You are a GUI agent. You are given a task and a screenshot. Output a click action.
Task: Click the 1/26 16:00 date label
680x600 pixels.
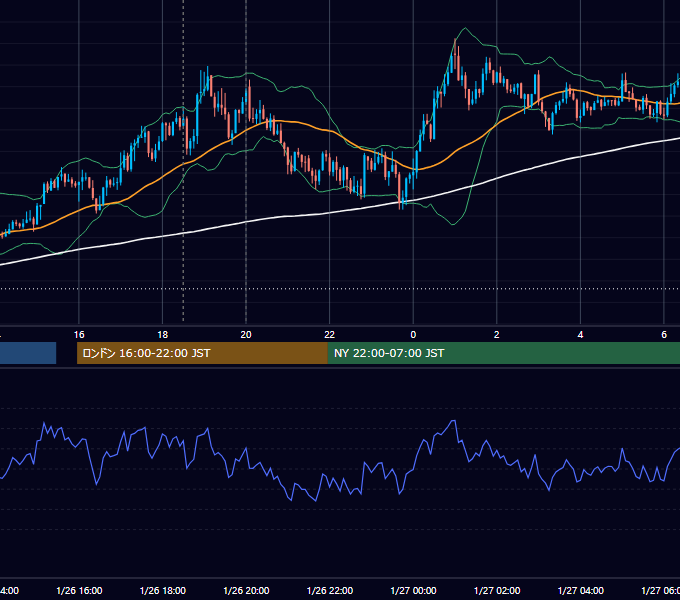click(x=79, y=590)
